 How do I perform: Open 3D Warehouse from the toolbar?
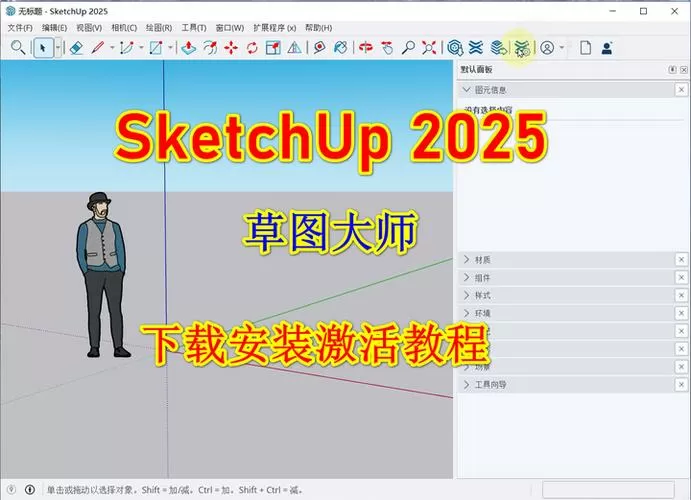[x=455, y=48]
